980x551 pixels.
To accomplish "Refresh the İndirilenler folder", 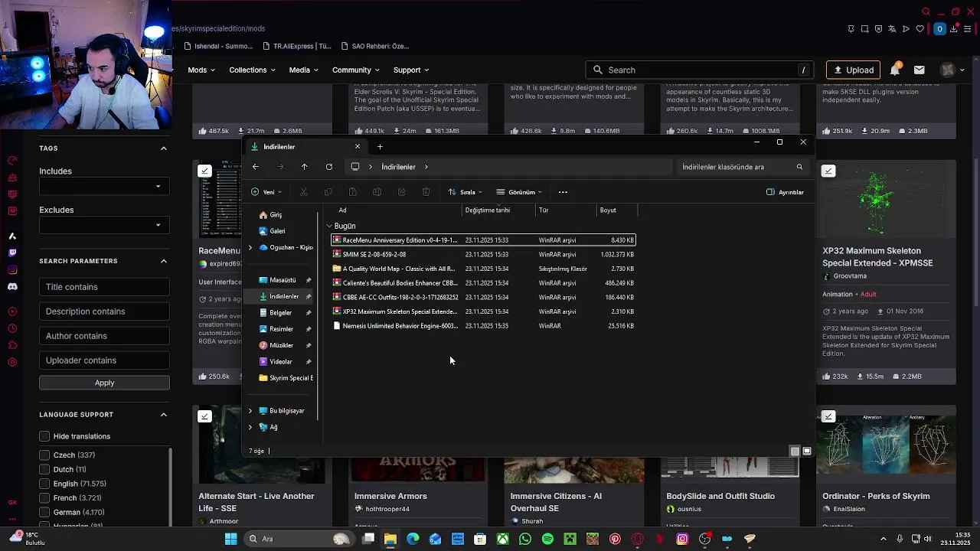I will click(x=329, y=167).
